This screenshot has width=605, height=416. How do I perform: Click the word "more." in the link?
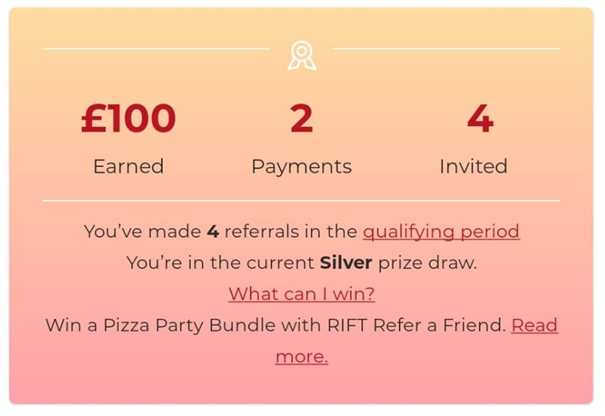click(302, 357)
